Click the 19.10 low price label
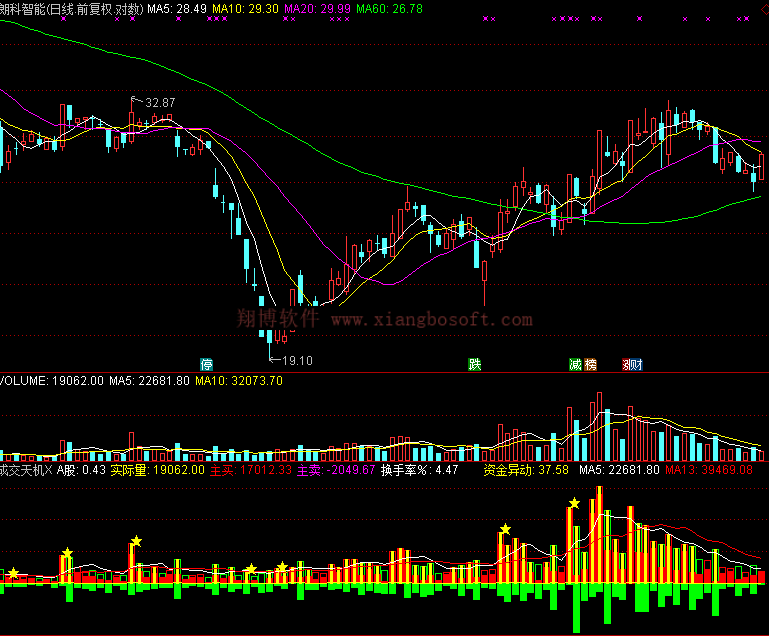769x636 pixels. [x=297, y=360]
